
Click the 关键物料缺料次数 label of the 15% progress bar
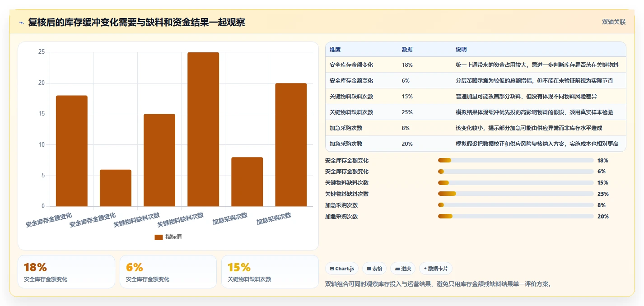tap(347, 183)
